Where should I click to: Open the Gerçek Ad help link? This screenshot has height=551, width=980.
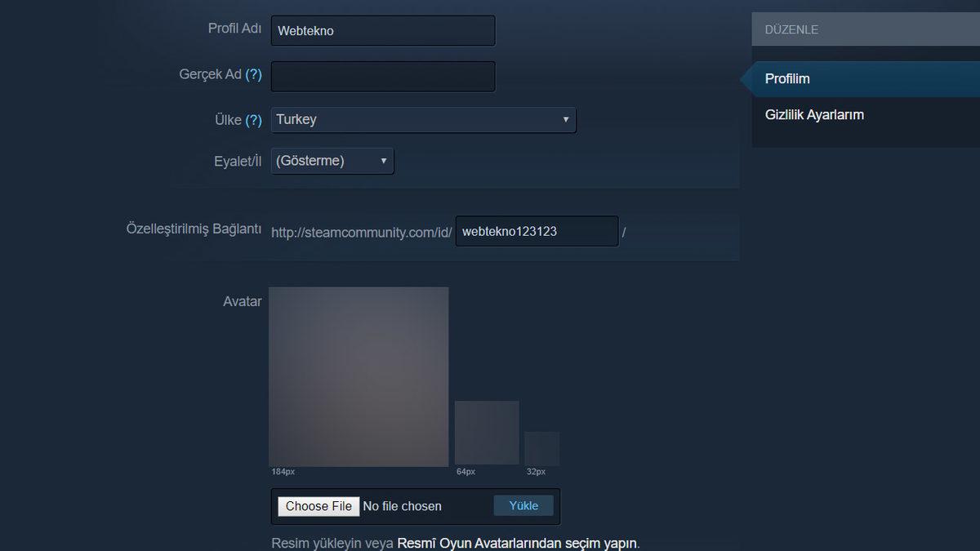254,73
